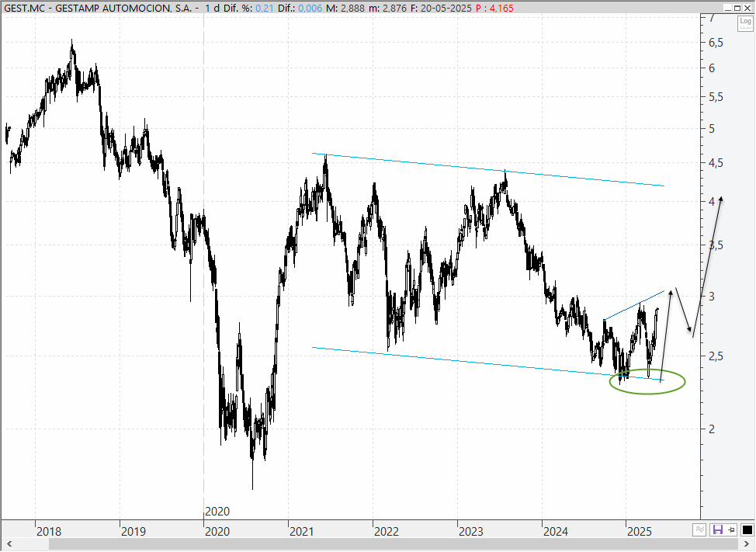756x552 pixels.
Task: Click the '2018' year label on the time axis
Action: point(49,531)
